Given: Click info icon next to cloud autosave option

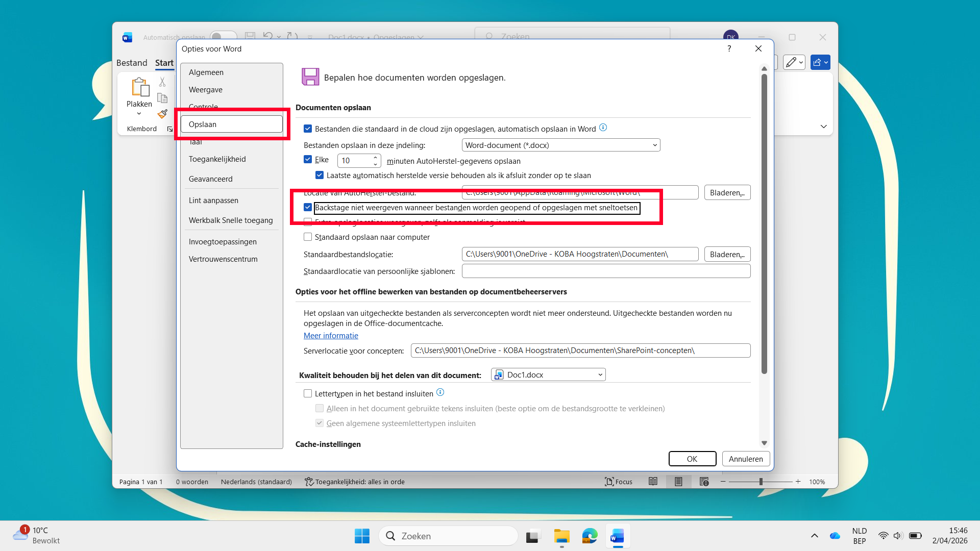Looking at the screenshot, I should tap(603, 128).
